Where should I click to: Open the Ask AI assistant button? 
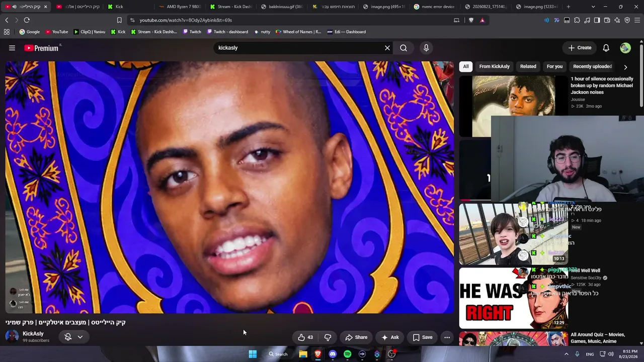390,337
